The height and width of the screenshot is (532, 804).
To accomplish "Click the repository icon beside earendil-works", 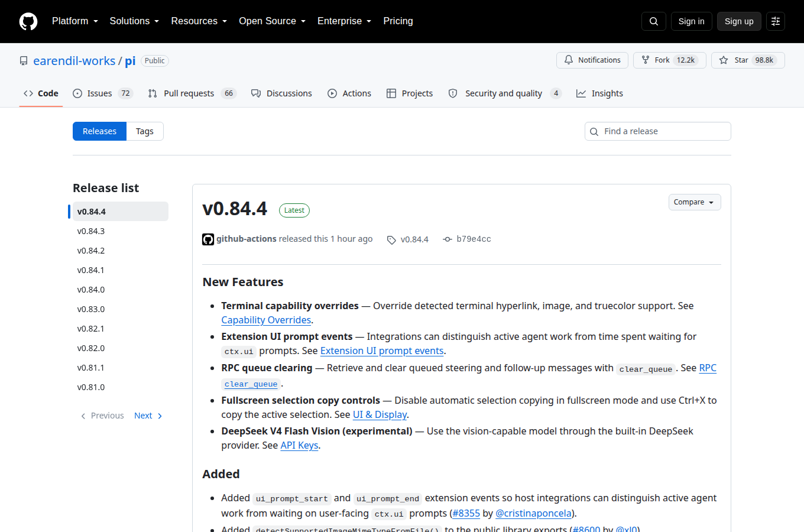I will (24, 61).
